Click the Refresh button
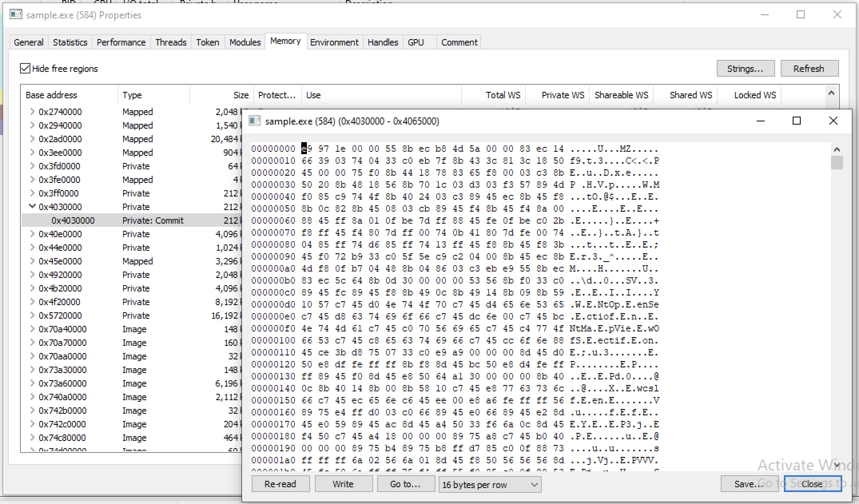This screenshot has height=504, width=859. (809, 68)
